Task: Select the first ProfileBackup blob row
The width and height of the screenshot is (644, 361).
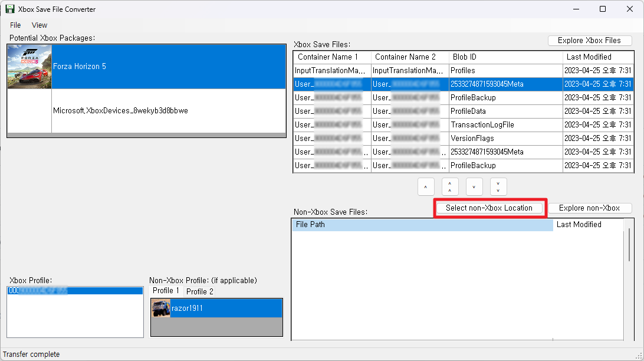Action: [x=464, y=98]
